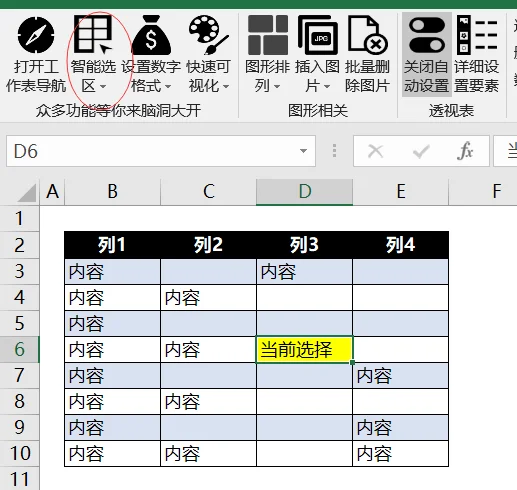
Task: Expand the 设置数字格式 dropdown arrow
Action: coord(168,87)
